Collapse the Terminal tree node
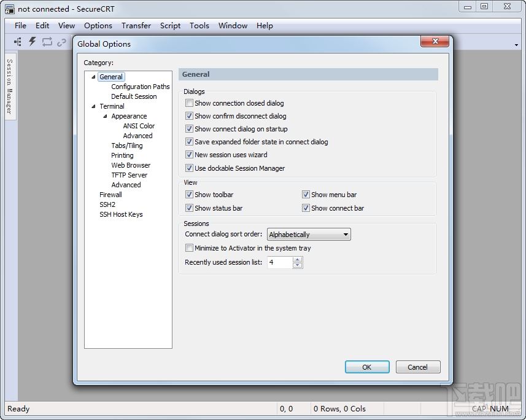This screenshot has height=420, width=526. [x=93, y=106]
